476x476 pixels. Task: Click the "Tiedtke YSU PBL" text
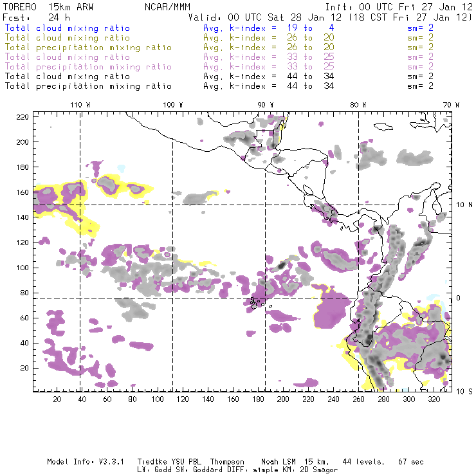pos(169,462)
